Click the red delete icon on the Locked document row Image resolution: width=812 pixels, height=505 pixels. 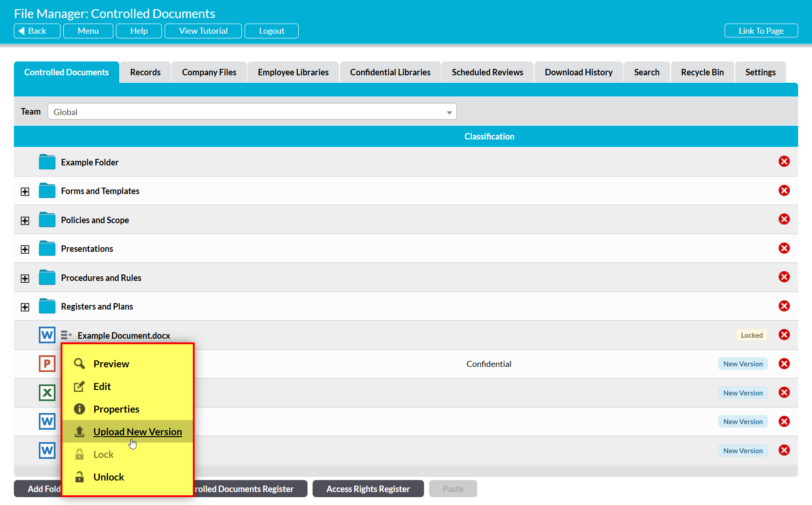tap(784, 335)
